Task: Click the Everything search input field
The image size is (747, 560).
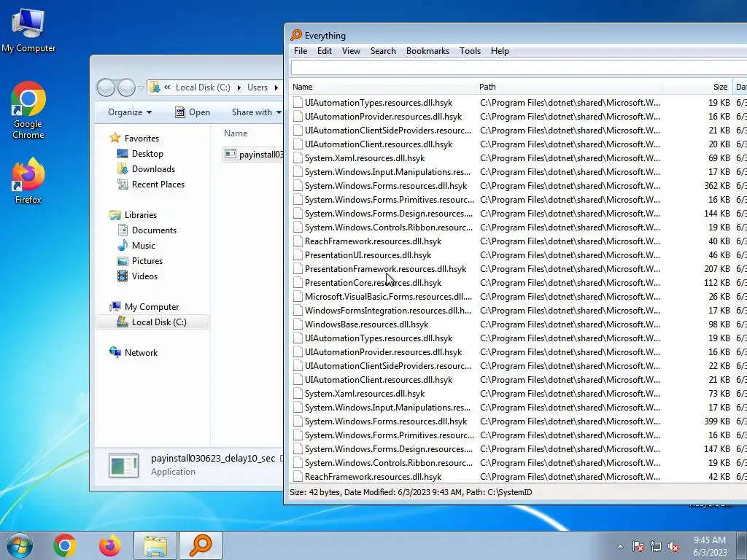Action: pos(519,68)
